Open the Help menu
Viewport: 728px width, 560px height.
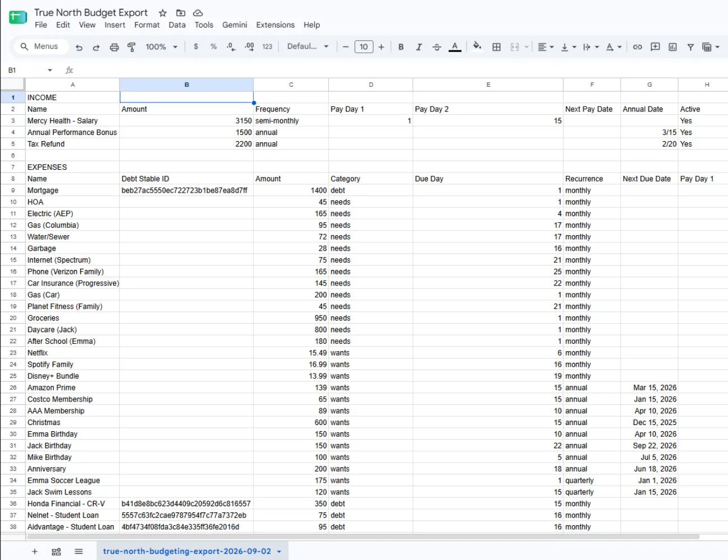coord(312,25)
